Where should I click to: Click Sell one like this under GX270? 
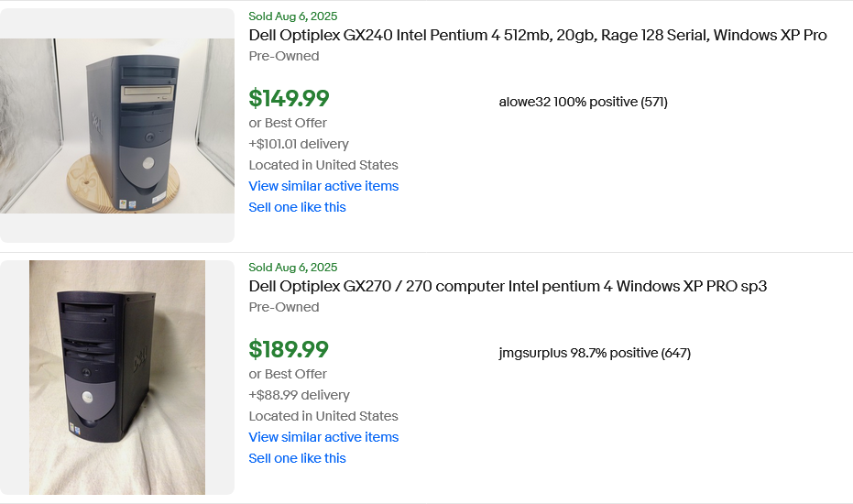tap(297, 458)
